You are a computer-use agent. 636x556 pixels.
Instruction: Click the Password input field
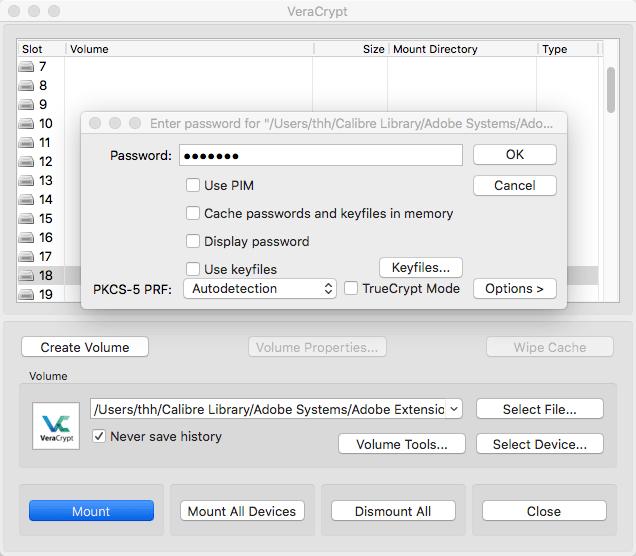click(x=321, y=155)
